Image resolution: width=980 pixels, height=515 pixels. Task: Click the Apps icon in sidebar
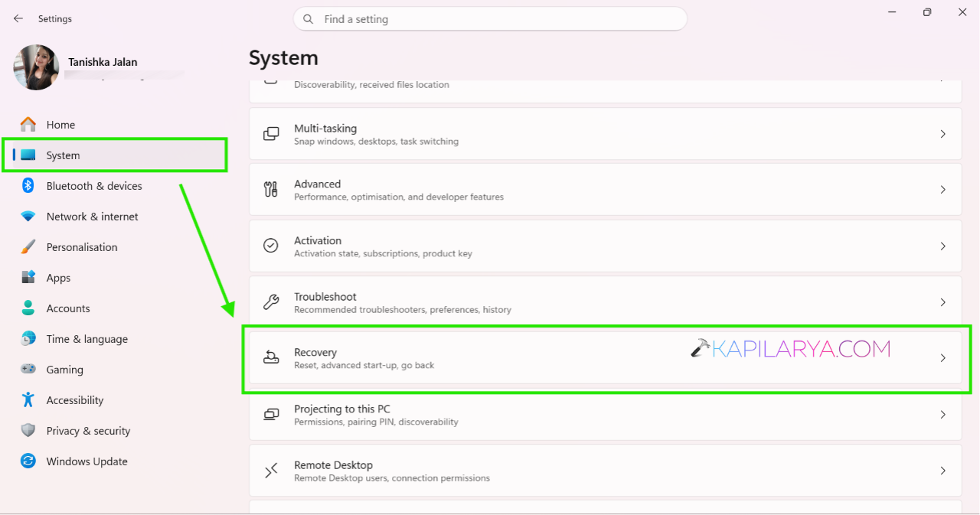click(28, 277)
